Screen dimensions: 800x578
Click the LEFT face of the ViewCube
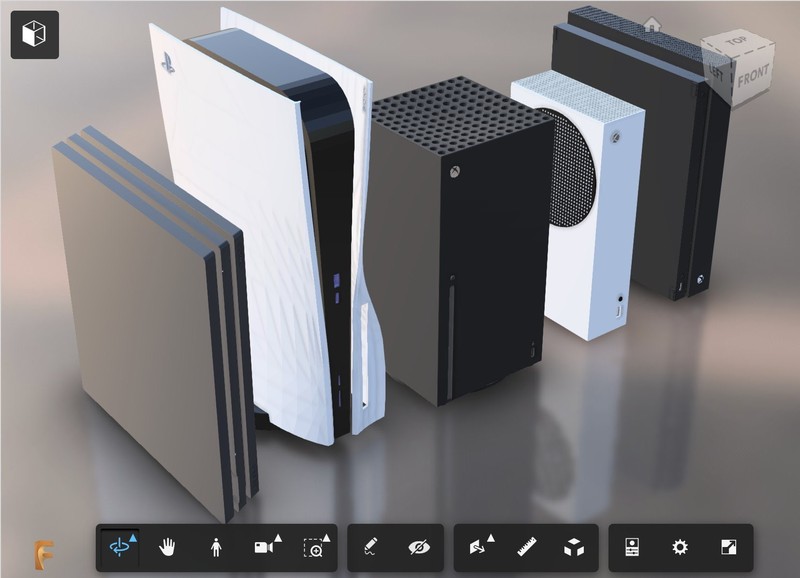click(717, 71)
